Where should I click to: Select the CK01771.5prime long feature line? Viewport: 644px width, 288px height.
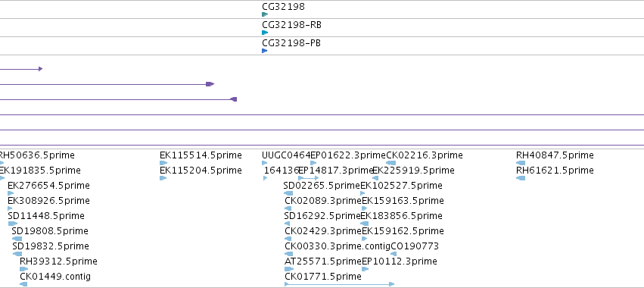(339, 284)
